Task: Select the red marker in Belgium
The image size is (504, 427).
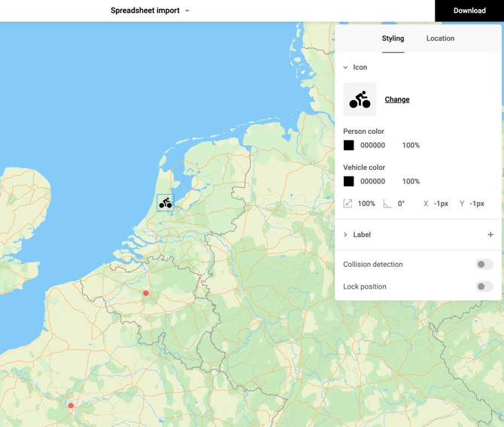Action: (146, 293)
